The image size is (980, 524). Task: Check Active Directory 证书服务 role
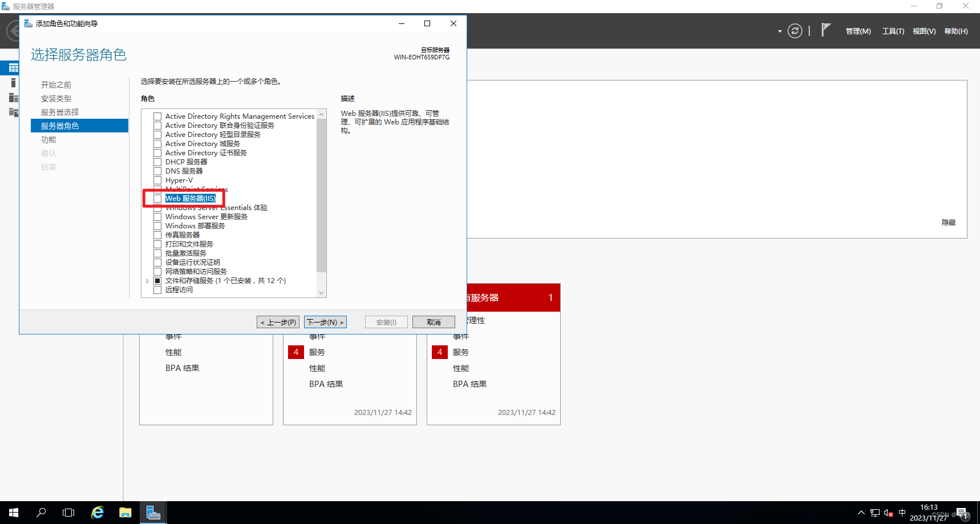157,153
